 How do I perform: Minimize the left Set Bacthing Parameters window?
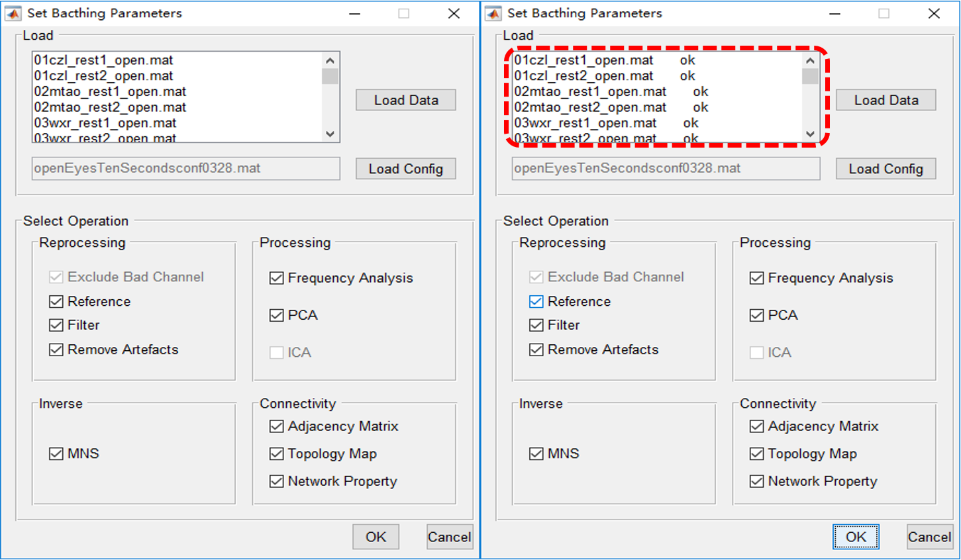(355, 14)
